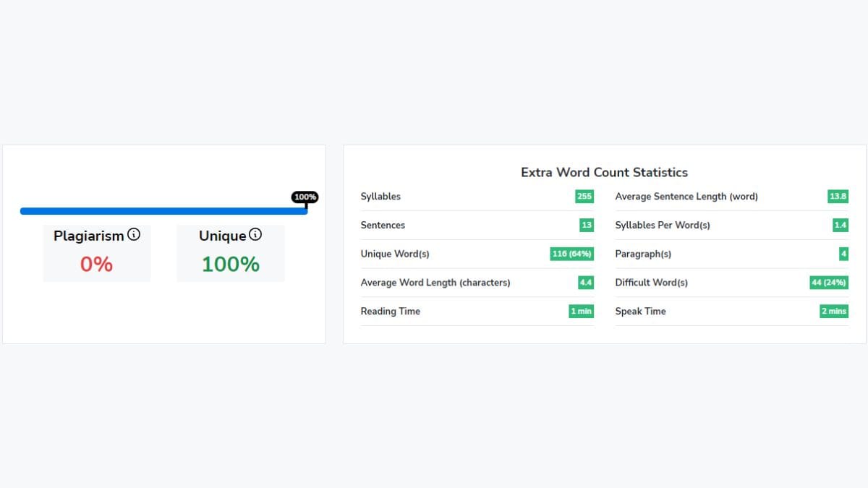Image resolution: width=868 pixels, height=488 pixels.
Task: Click the Syllables Per Word(s) badge
Action: pos(840,225)
